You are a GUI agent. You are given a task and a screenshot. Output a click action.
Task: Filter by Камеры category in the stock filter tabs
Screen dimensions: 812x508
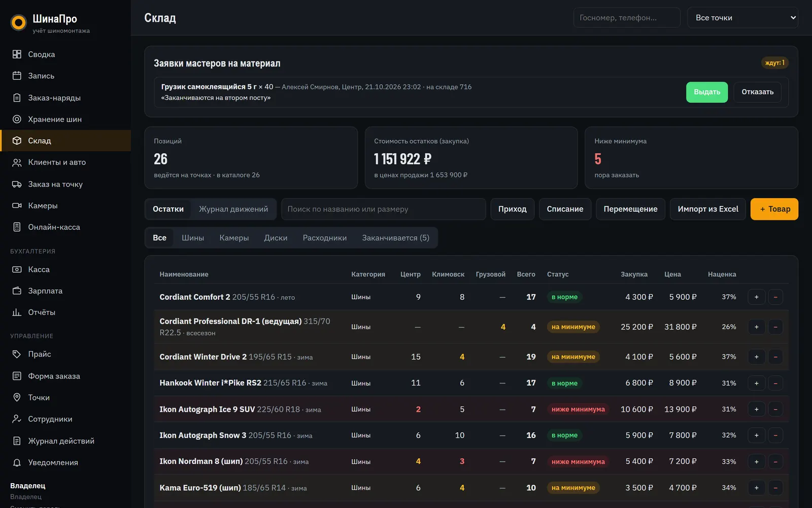click(234, 238)
